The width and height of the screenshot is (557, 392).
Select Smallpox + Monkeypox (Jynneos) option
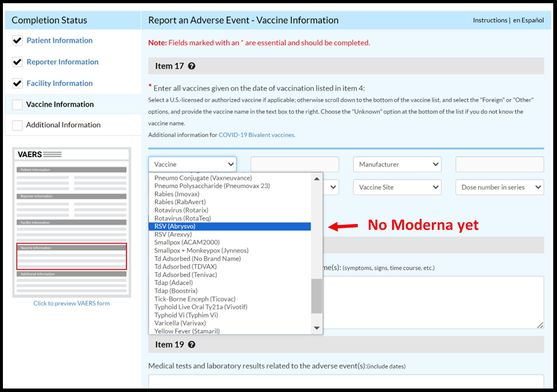[229, 250]
